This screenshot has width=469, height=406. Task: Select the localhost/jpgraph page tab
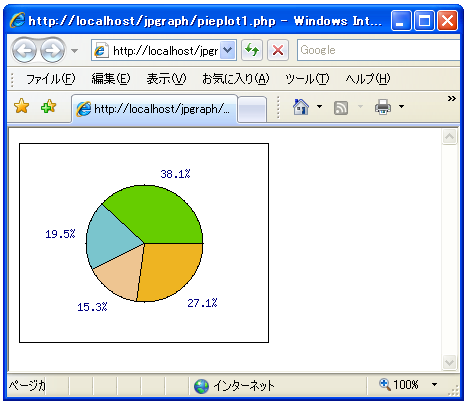coord(154,109)
